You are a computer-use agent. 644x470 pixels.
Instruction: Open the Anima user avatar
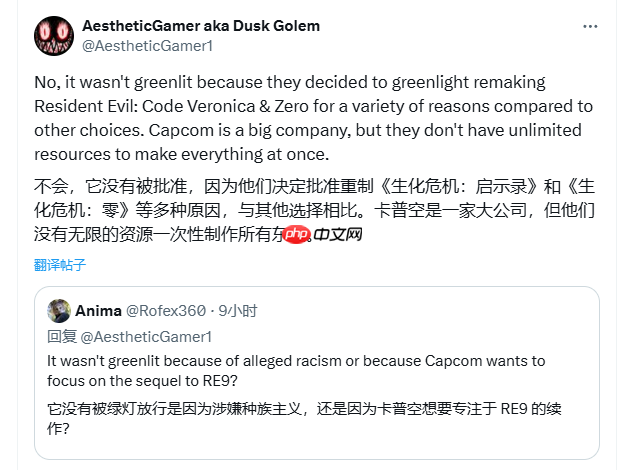[x=60, y=310]
